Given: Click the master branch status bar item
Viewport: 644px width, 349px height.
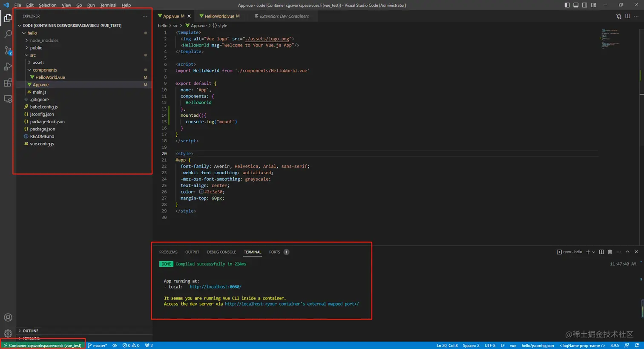Looking at the screenshot, I should (98, 345).
